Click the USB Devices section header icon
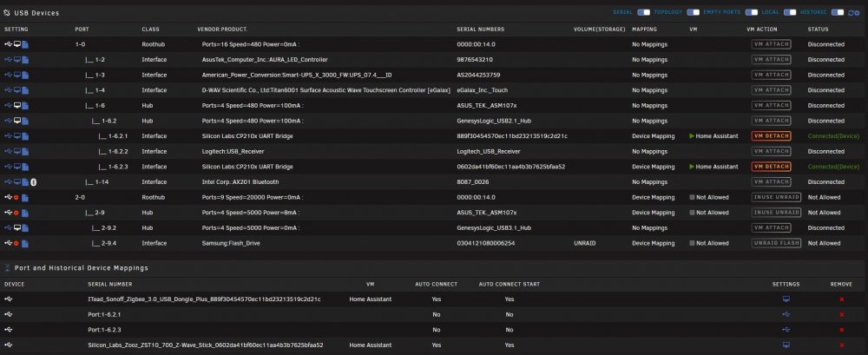Viewport: 868px width, 355px height. coord(7,13)
